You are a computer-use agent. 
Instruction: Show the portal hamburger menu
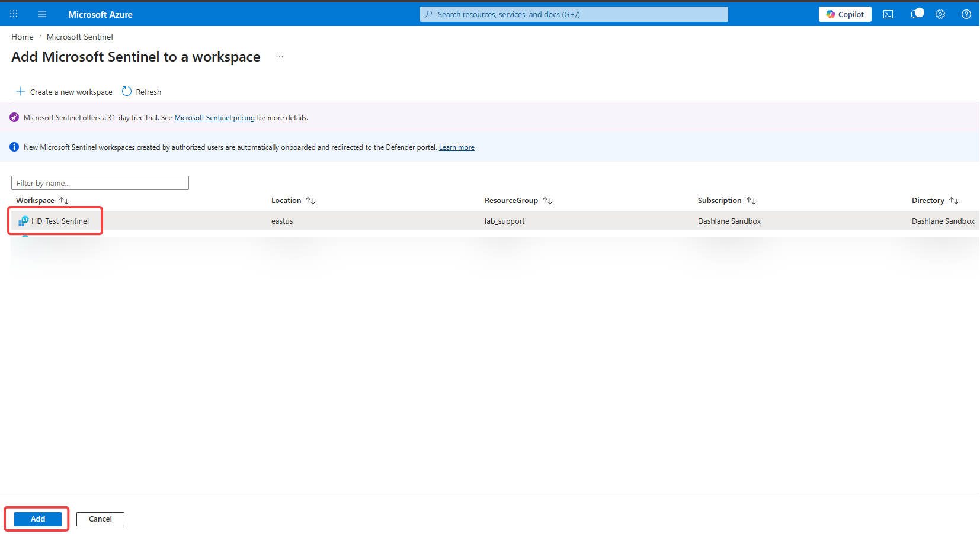[x=42, y=14]
